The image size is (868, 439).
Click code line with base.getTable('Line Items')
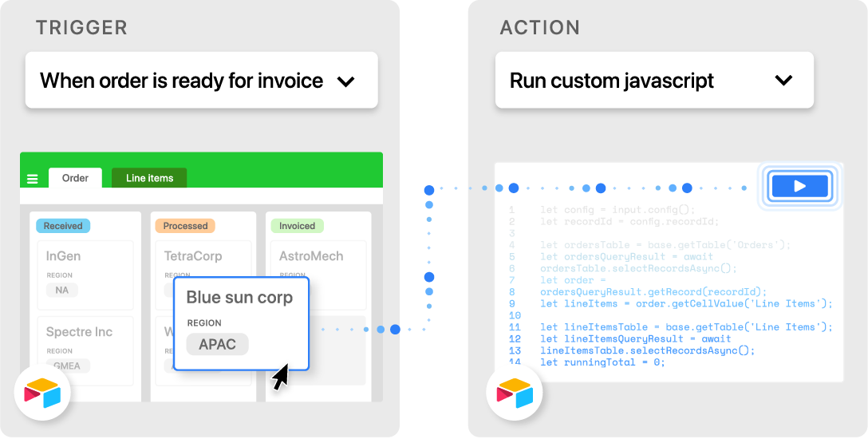point(686,327)
